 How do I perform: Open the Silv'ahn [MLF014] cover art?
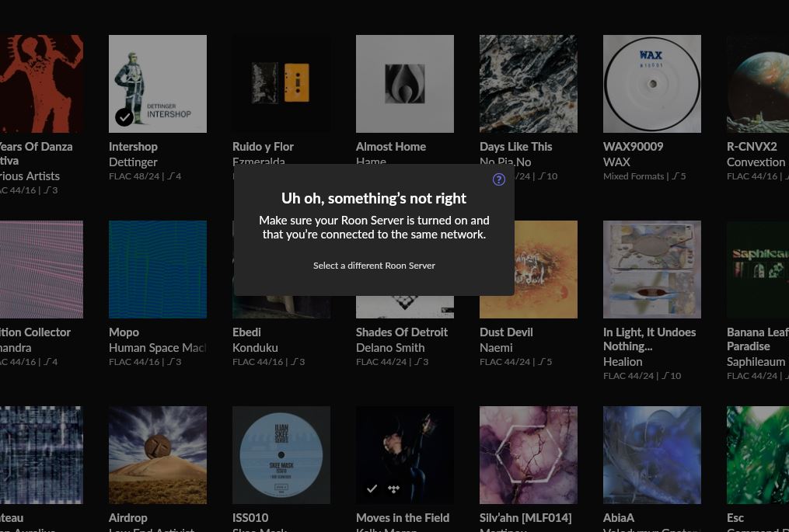point(529,455)
